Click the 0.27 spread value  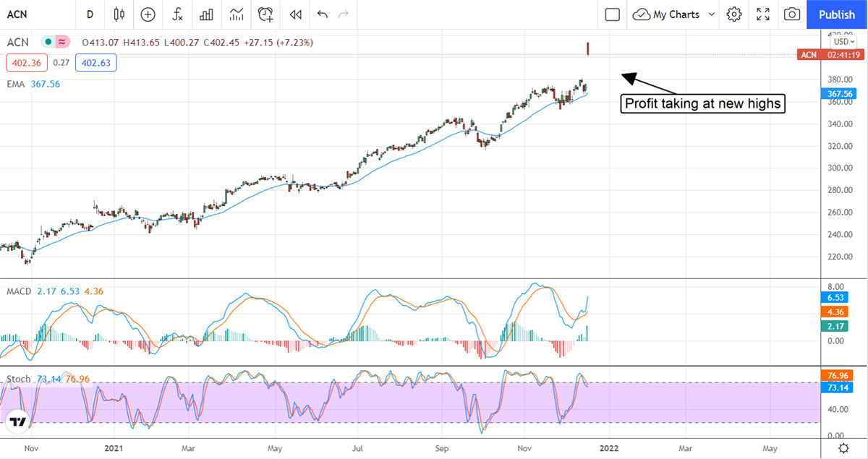pyautogui.click(x=61, y=63)
